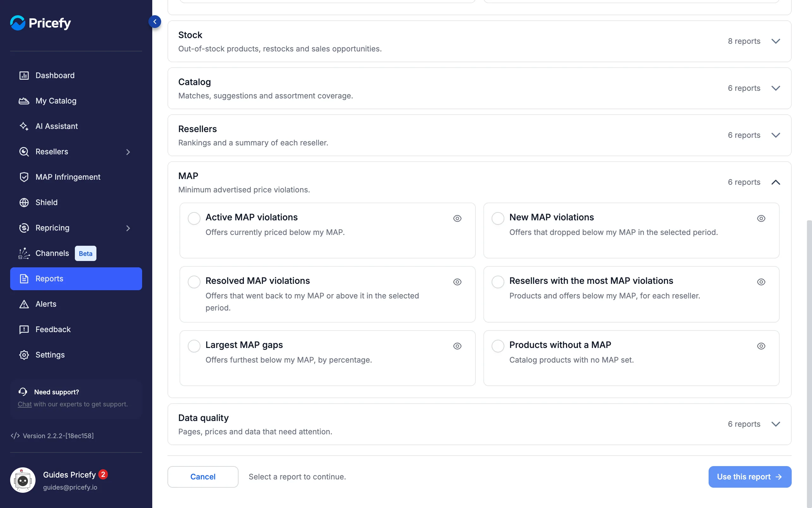Click the Pricefy logo
The height and width of the screenshot is (508, 812).
pos(41,23)
